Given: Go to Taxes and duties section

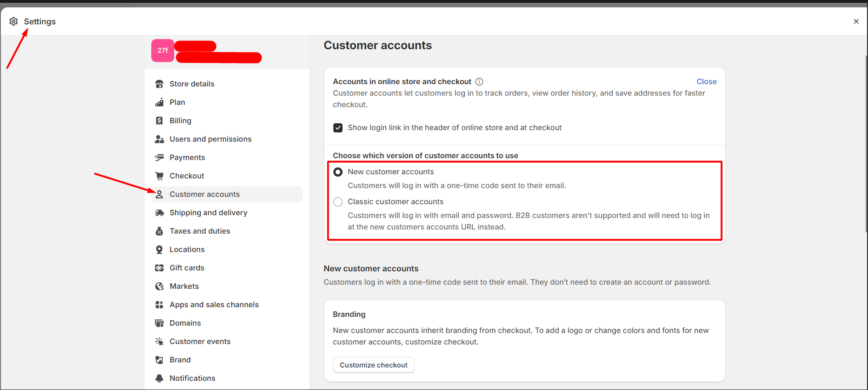Looking at the screenshot, I should coord(200,231).
